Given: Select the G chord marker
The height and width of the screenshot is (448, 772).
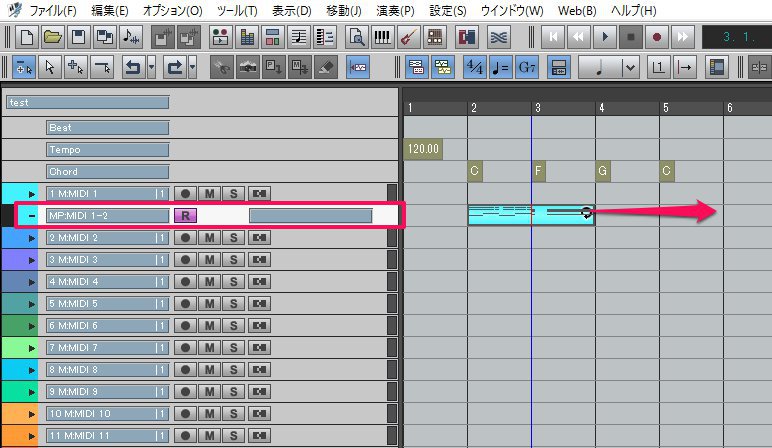Looking at the screenshot, I should tap(602, 171).
